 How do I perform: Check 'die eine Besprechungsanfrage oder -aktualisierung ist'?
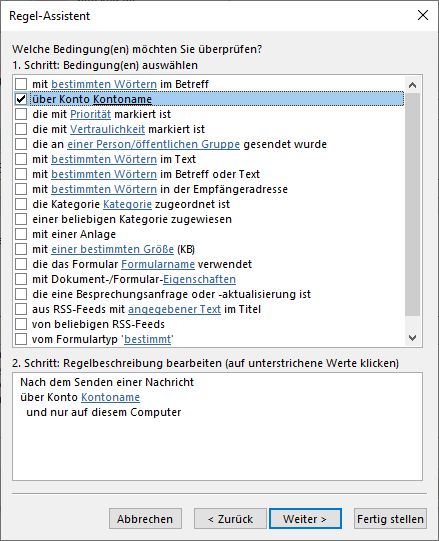21,294
